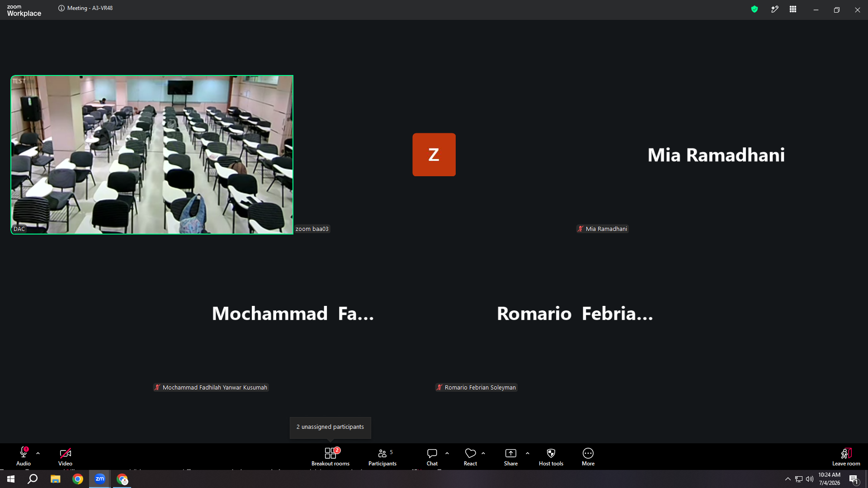Viewport: 868px width, 488px height.
Task: Expand the chat options arrow
Action: [x=447, y=453]
